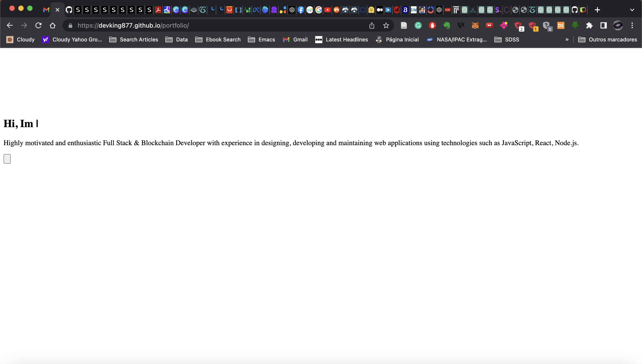Open the AdBlock extension
Viewport: 642px width, 364px height.
[x=432, y=25]
